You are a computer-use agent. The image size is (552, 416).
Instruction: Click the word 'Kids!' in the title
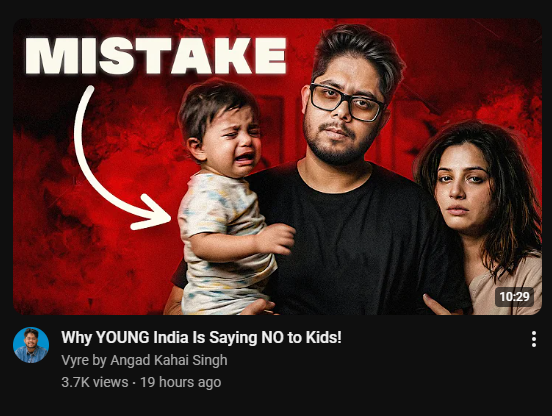pos(324,337)
